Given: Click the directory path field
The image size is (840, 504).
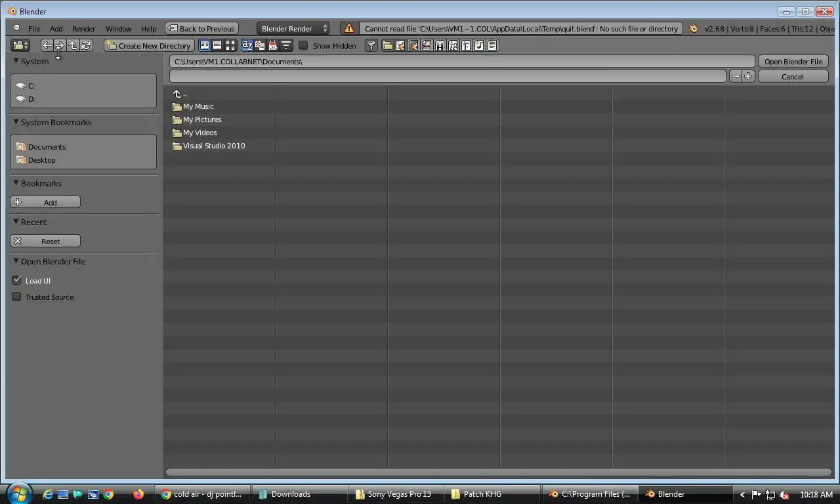Looking at the screenshot, I should coord(462,61).
